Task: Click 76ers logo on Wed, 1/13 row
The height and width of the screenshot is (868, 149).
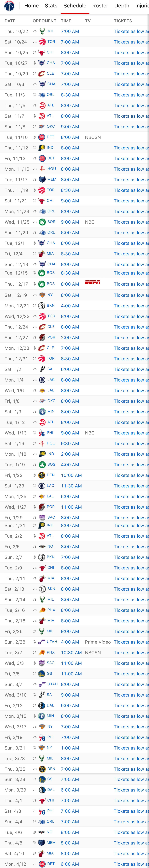Action: [42, 433]
